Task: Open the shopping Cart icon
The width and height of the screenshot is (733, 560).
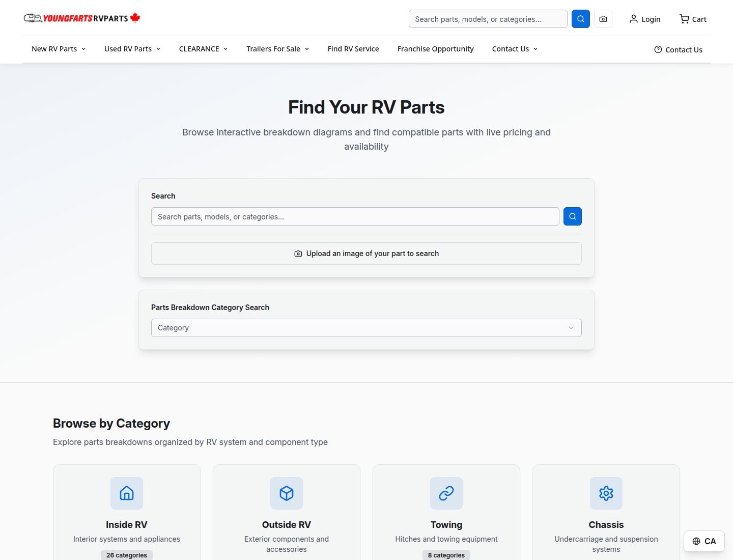Action: point(684,19)
